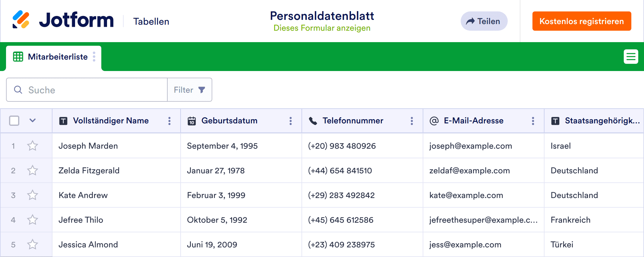This screenshot has height=257, width=644.
Task: Star the Joseph Marden row
Action: 33,146
